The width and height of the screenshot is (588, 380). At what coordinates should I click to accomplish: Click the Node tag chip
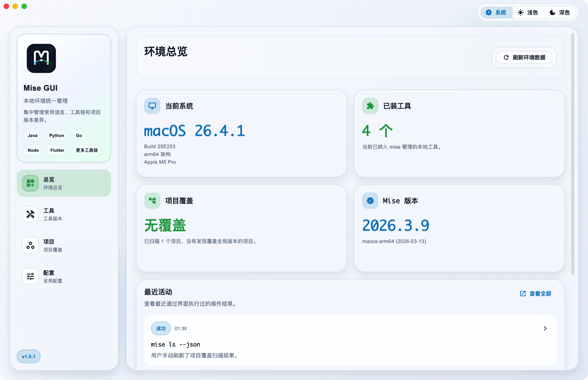(x=33, y=150)
